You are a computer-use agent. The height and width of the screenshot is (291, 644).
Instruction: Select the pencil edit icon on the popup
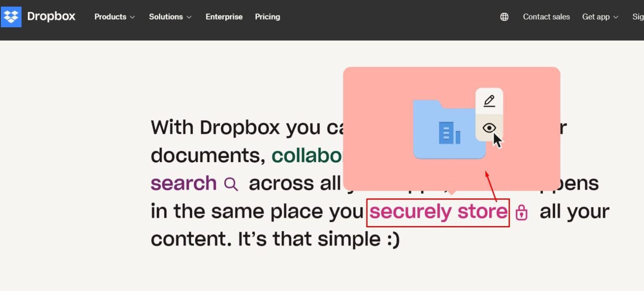click(x=489, y=100)
